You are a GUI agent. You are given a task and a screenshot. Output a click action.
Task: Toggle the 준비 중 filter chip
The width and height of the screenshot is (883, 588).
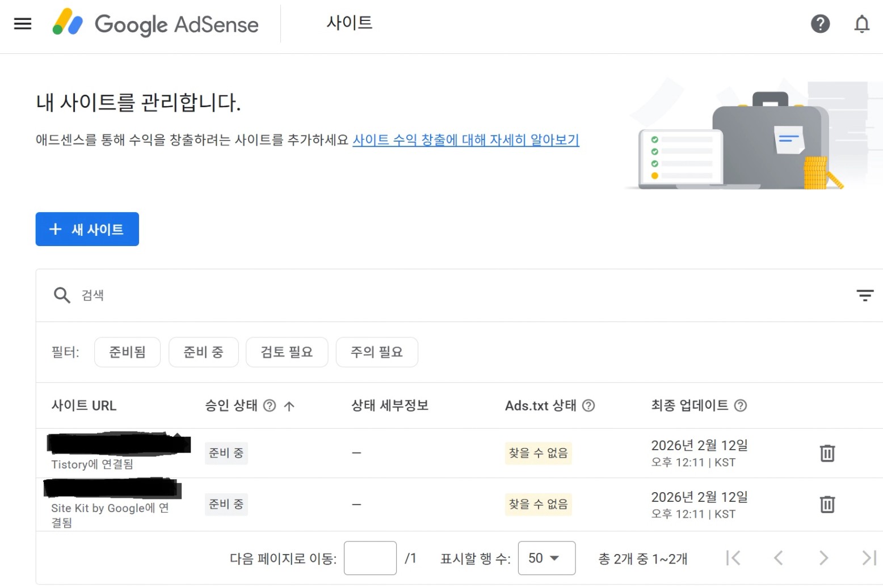[x=203, y=352]
